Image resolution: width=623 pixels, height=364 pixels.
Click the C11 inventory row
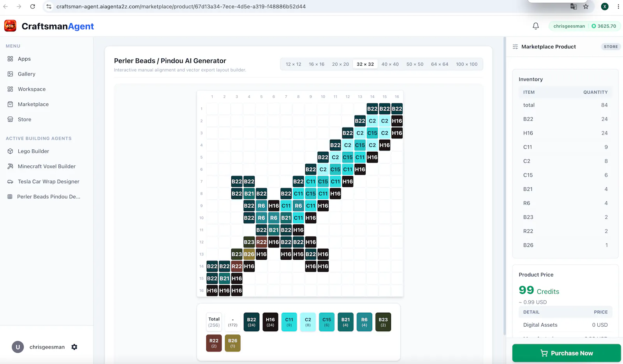click(x=565, y=147)
